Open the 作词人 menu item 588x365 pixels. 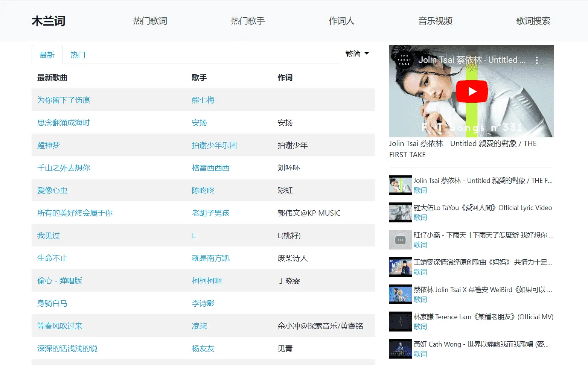[341, 21]
